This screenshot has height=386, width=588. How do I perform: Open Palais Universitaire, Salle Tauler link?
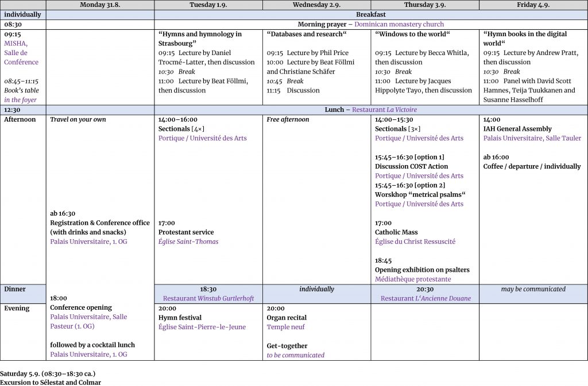(532, 138)
